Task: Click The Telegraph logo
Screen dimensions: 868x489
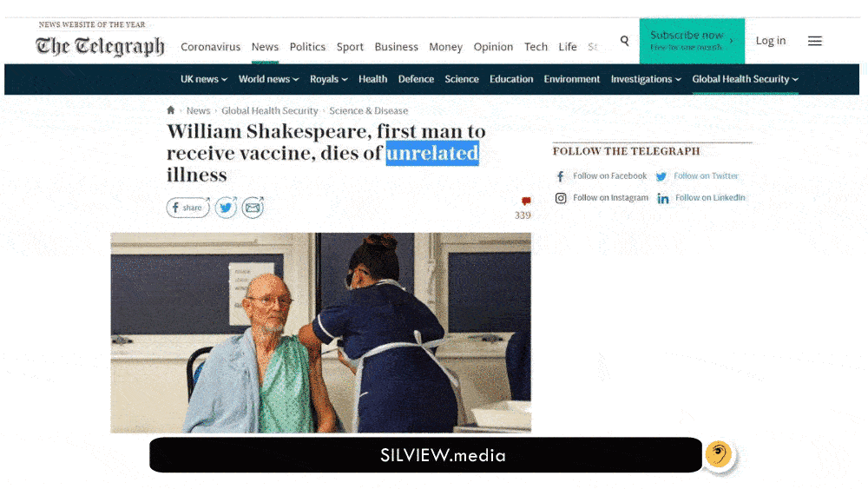Action: (100, 46)
